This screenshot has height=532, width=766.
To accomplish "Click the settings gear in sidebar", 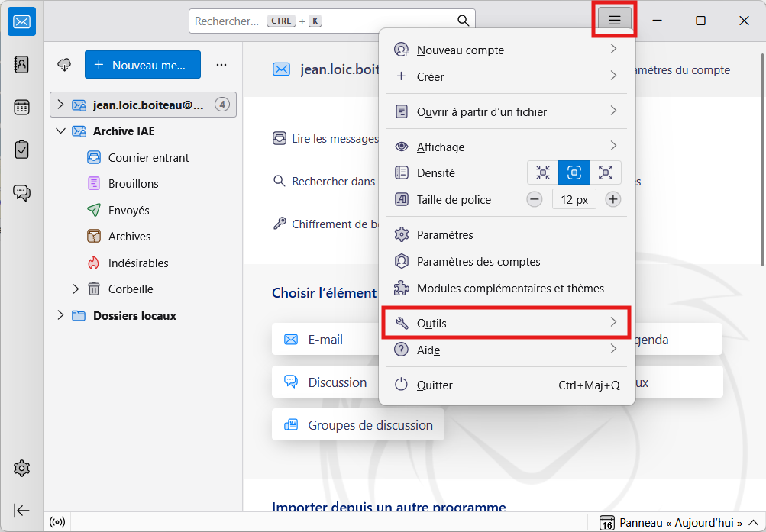I will (x=21, y=468).
